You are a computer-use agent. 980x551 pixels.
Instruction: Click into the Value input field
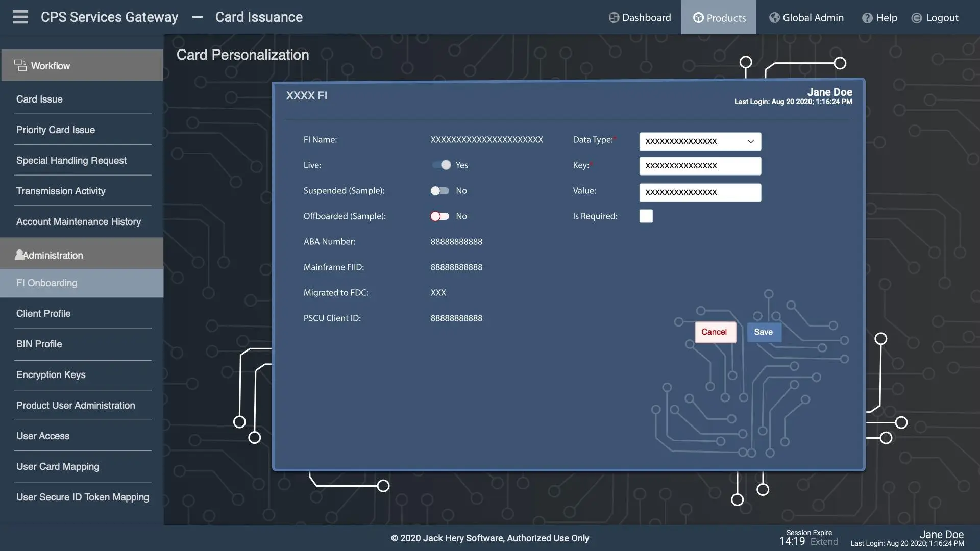point(700,192)
